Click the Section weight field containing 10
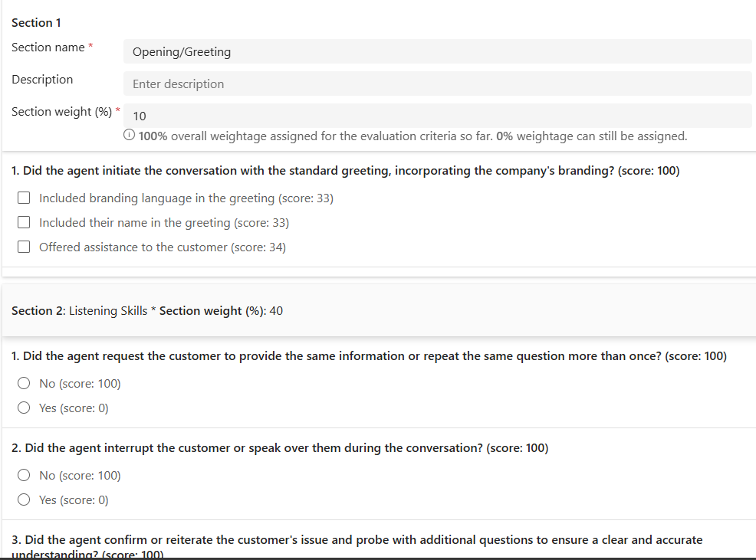This screenshot has height=560, width=756. pos(437,116)
